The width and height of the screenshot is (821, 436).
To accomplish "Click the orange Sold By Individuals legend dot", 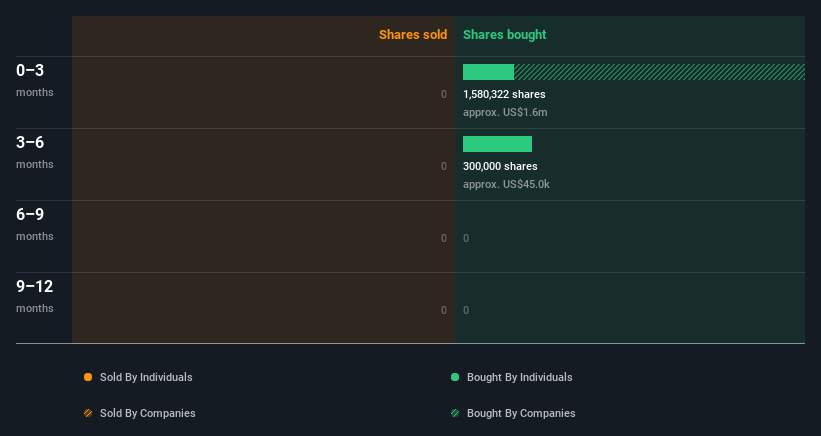I will click(x=88, y=377).
